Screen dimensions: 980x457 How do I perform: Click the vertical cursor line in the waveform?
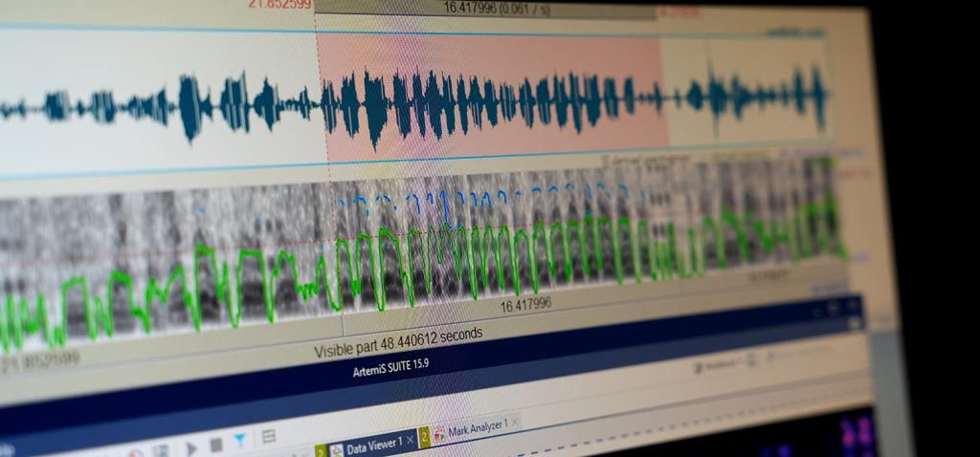coord(709,91)
